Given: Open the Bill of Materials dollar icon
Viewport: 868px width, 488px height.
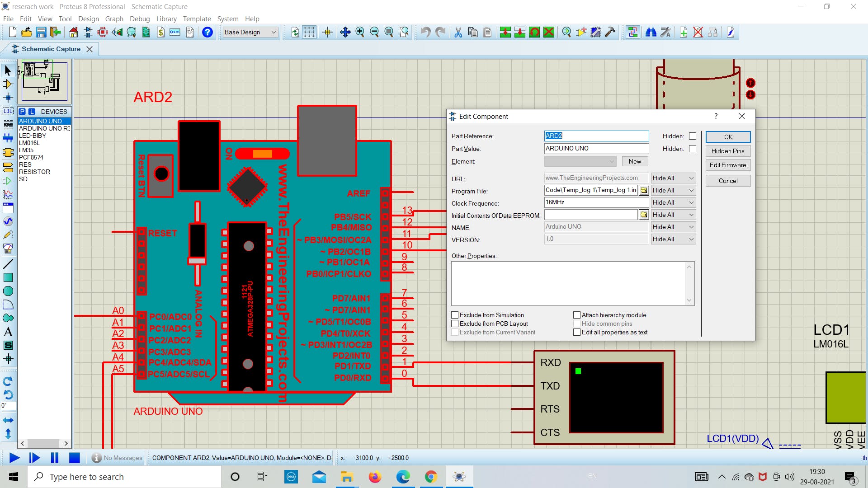Looking at the screenshot, I should 160,32.
